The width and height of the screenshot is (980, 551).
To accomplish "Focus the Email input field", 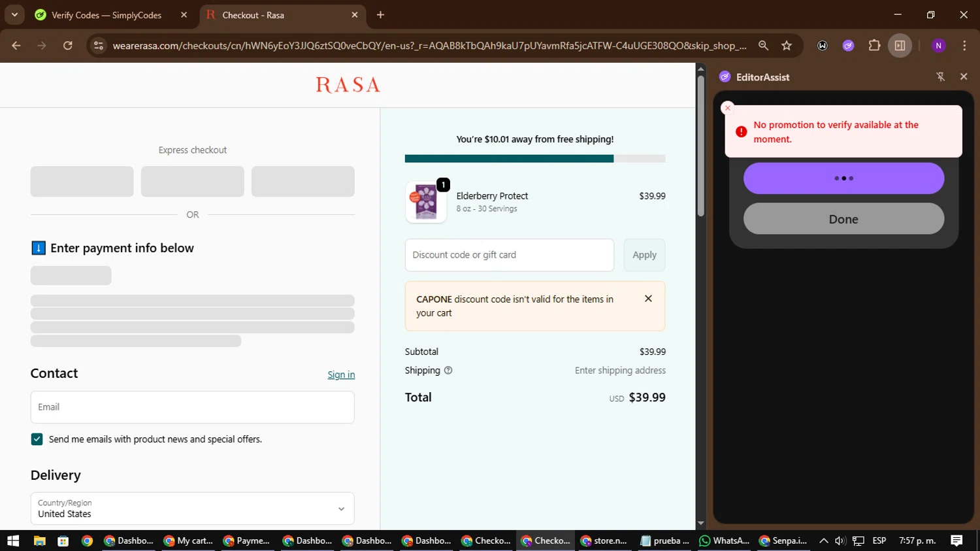I will point(192,407).
